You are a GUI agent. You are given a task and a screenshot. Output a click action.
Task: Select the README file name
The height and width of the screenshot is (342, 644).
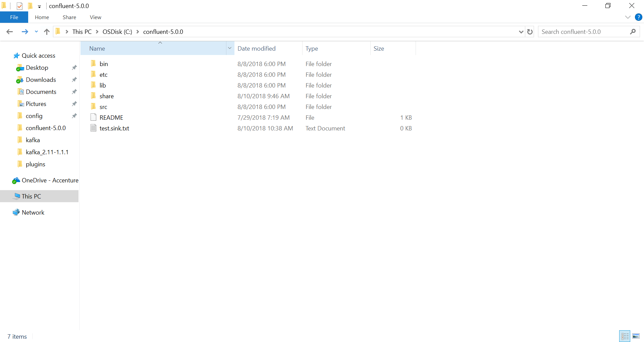pos(111,118)
